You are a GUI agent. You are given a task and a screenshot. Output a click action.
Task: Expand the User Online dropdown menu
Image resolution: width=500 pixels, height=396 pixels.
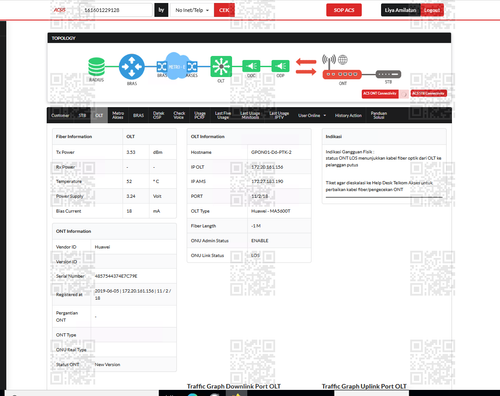coord(312,115)
